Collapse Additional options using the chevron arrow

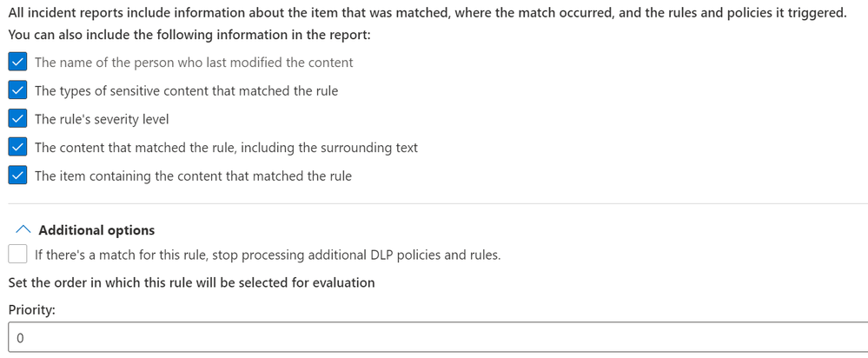point(24,230)
